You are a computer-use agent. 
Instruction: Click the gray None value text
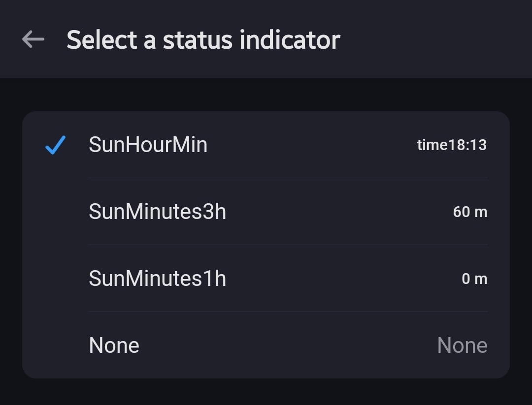click(462, 345)
